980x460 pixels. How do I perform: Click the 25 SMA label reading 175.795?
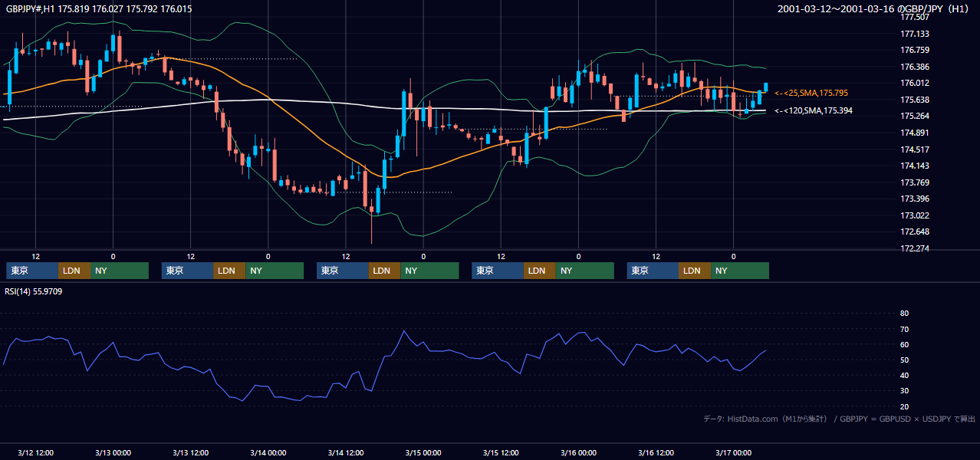pyautogui.click(x=811, y=93)
